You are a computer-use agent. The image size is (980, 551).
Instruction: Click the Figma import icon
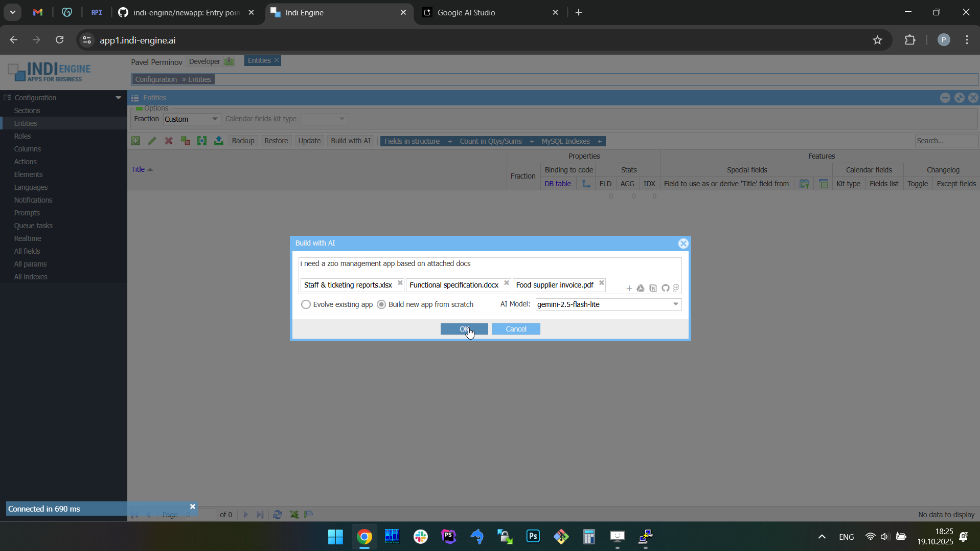pyautogui.click(x=676, y=289)
